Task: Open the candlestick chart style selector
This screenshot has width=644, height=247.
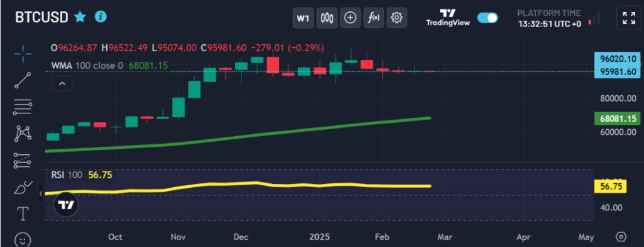Action: click(326, 18)
